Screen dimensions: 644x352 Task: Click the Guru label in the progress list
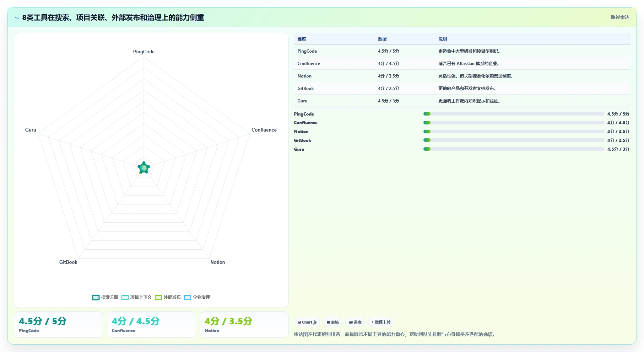[x=299, y=149]
